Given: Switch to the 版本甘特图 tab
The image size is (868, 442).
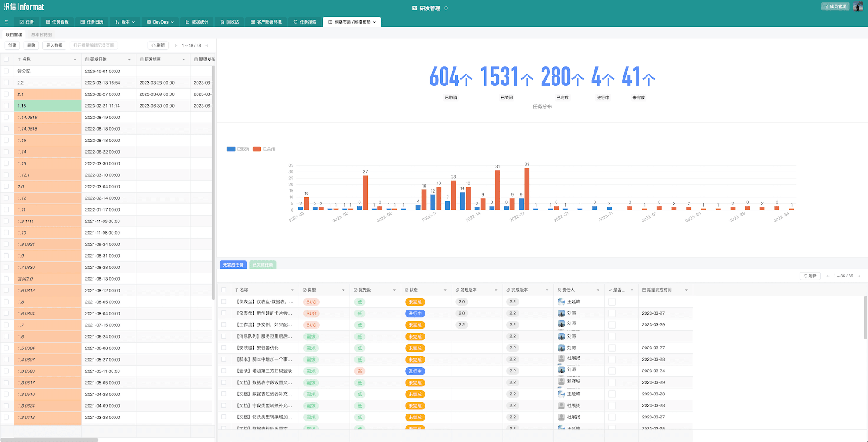Looking at the screenshot, I should pos(41,34).
